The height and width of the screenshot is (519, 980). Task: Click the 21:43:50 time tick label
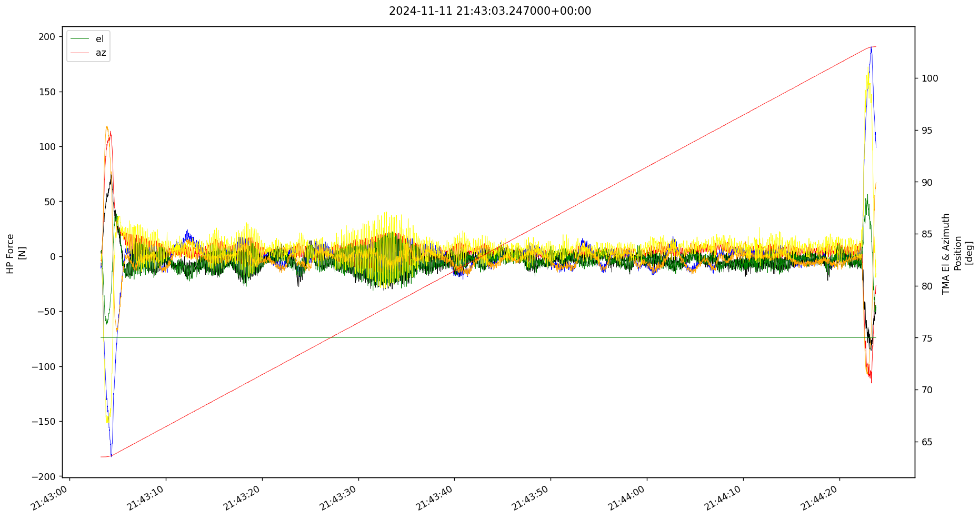click(532, 497)
